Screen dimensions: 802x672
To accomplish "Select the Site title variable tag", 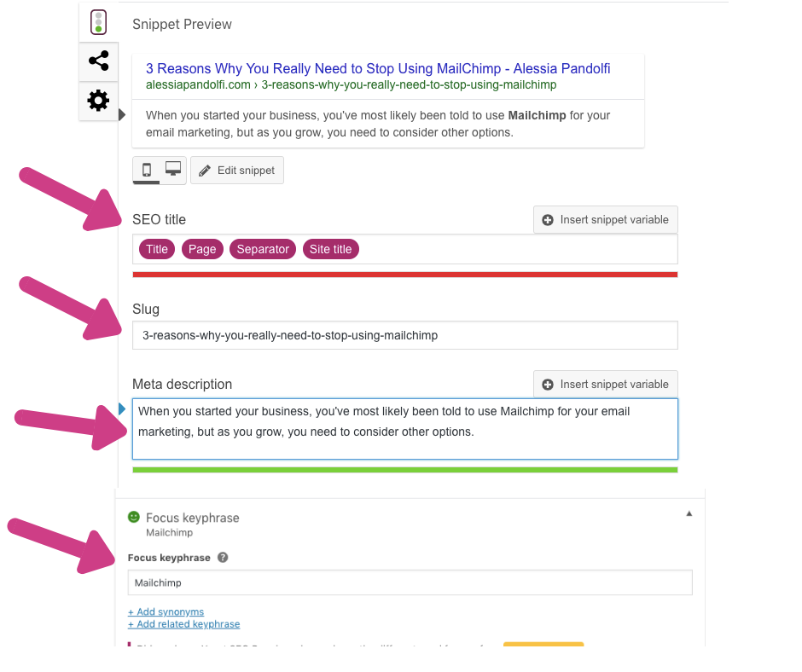I will point(330,249).
